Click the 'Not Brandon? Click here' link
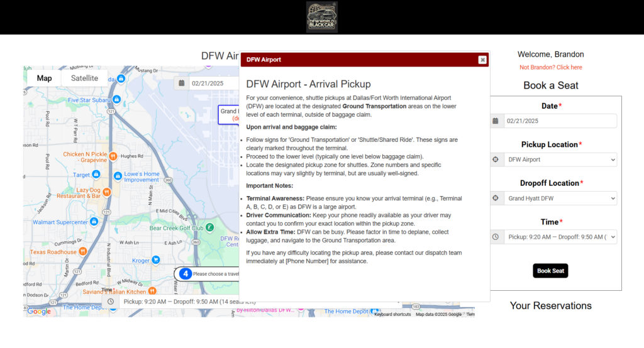Image resolution: width=644 pixels, height=348 pixels. [550, 67]
